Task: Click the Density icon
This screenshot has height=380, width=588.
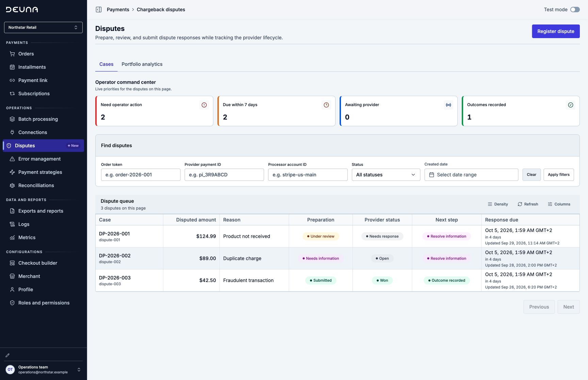Action: (490, 204)
